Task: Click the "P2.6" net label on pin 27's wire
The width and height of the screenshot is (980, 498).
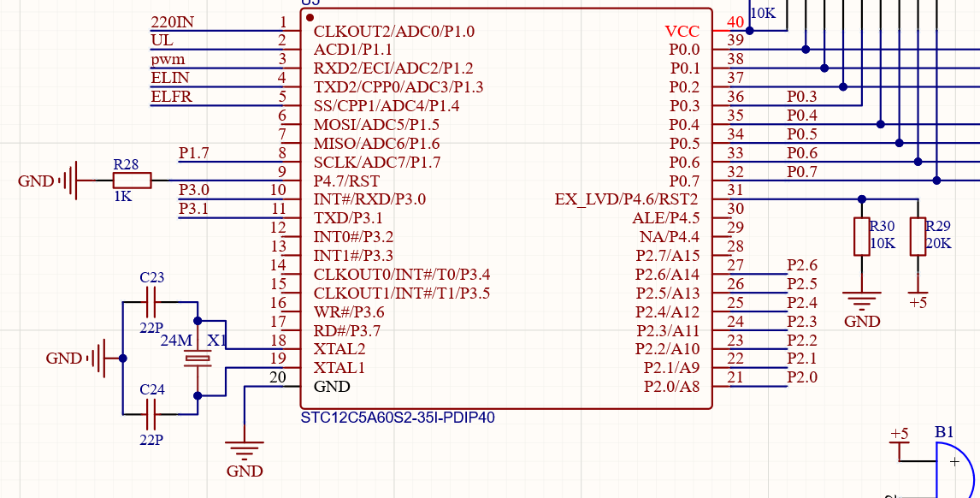Action: [x=802, y=265]
